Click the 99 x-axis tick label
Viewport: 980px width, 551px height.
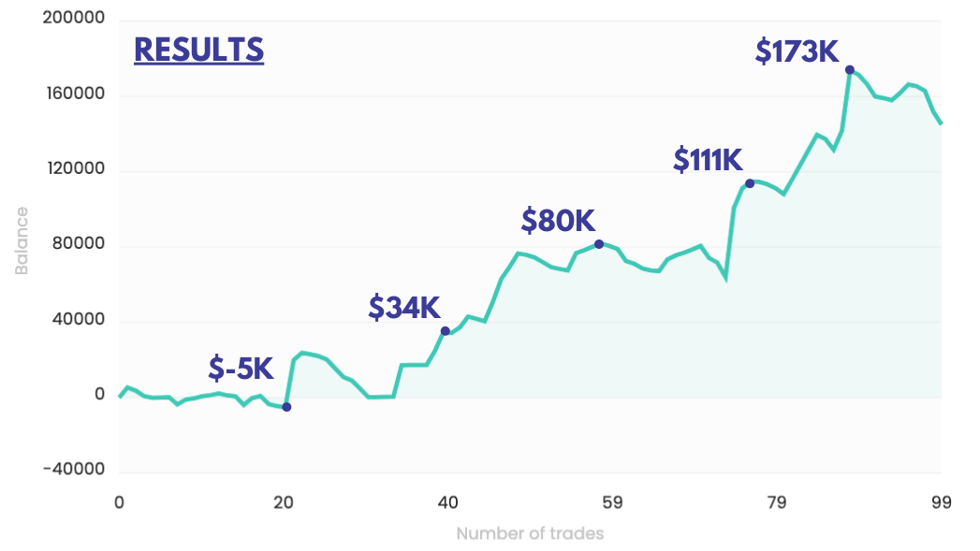tap(941, 502)
